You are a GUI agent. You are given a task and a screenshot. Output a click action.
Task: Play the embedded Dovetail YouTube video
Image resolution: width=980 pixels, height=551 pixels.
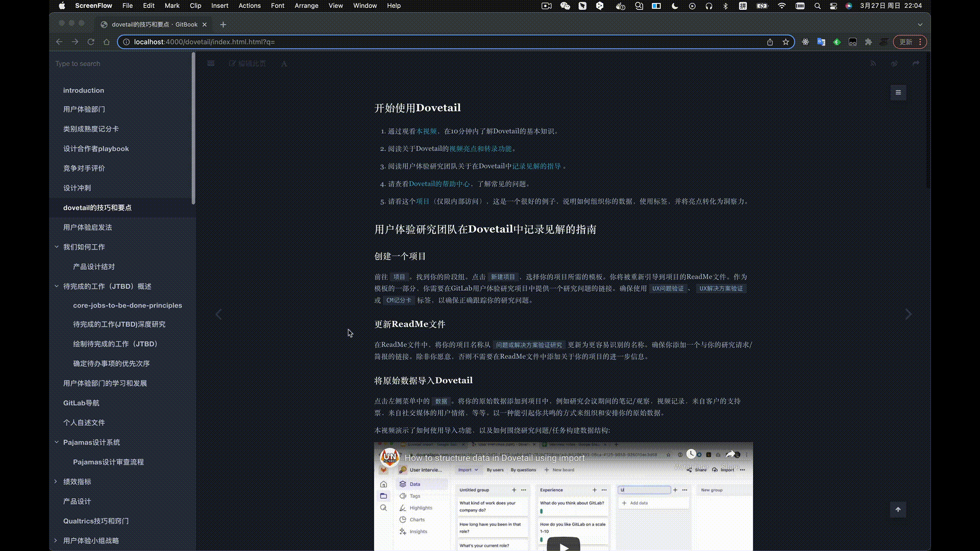click(563, 545)
